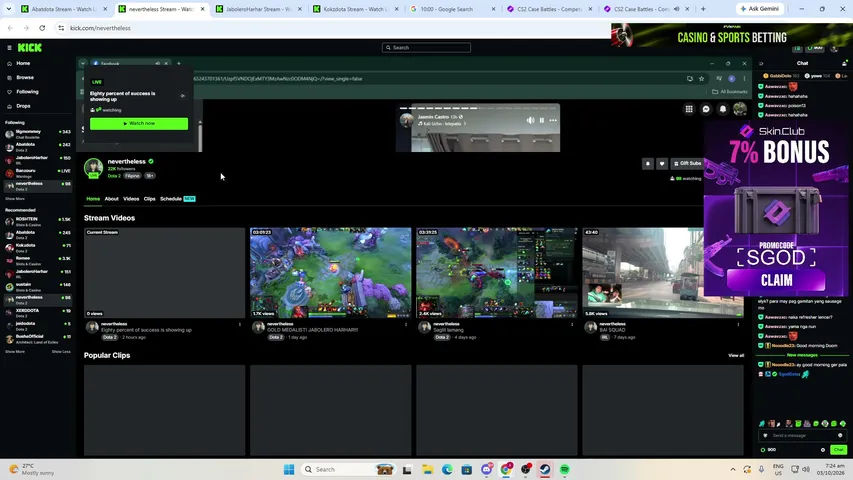Open Browse in Kick sidebar
Image resolution: width=853 pixels, height=480 pixels.
(24, 77)
